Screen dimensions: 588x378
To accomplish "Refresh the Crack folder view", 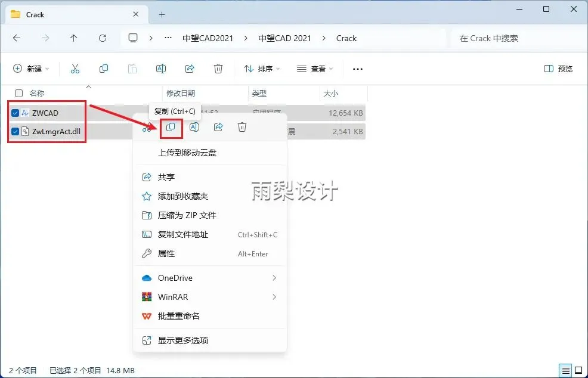I will (x=103, y=38).
